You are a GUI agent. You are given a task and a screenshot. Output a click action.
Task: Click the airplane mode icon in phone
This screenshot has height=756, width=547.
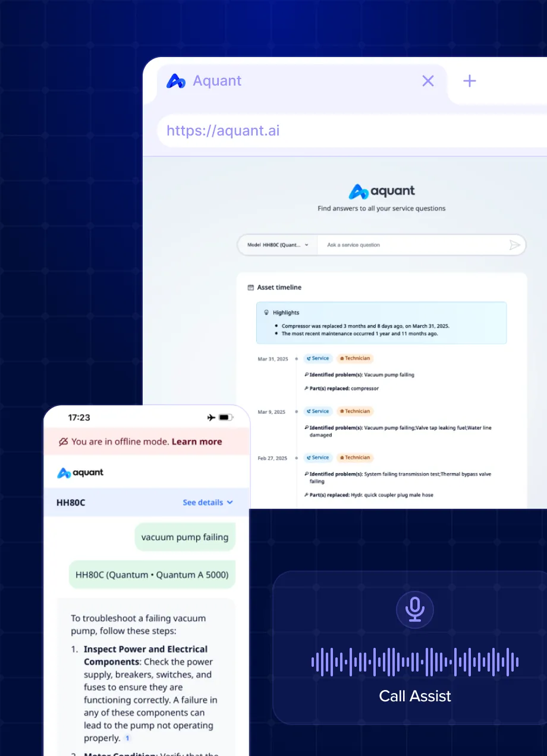tap(211, 418)
